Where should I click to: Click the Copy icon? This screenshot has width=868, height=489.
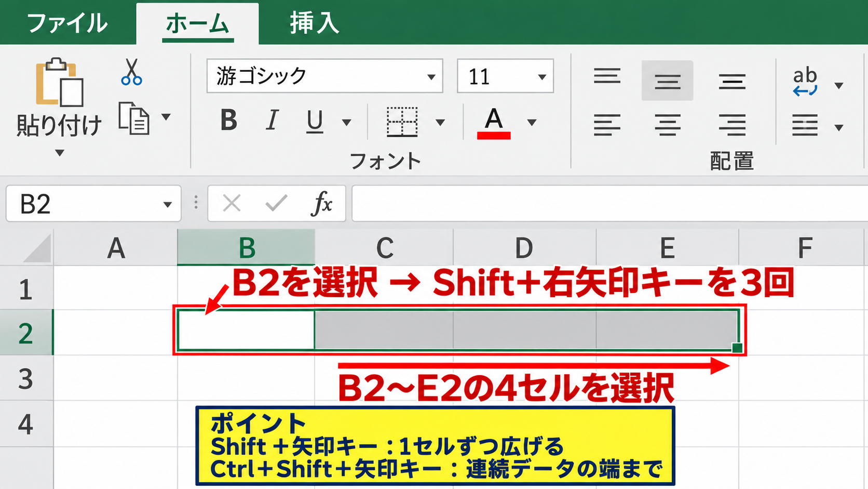[x=134, y=118]
